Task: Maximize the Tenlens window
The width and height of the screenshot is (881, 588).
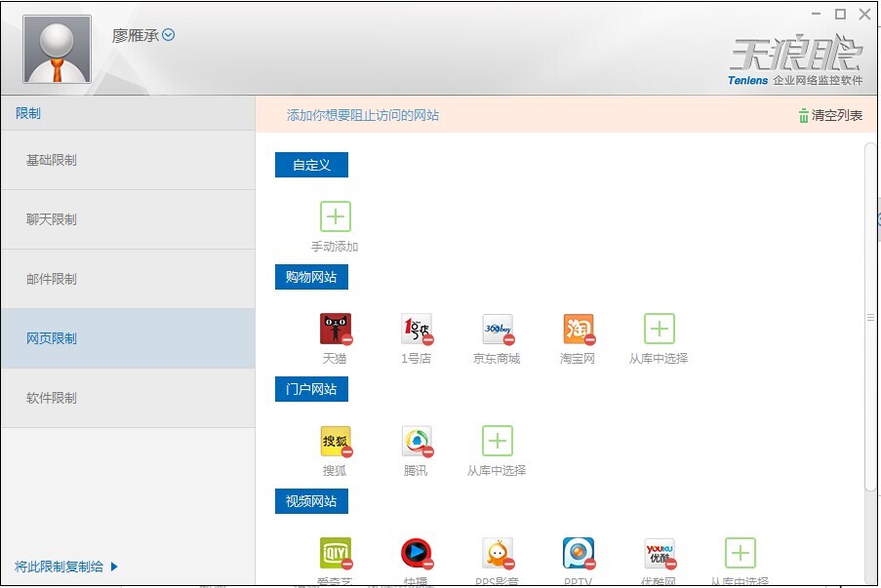Action: 841,14
